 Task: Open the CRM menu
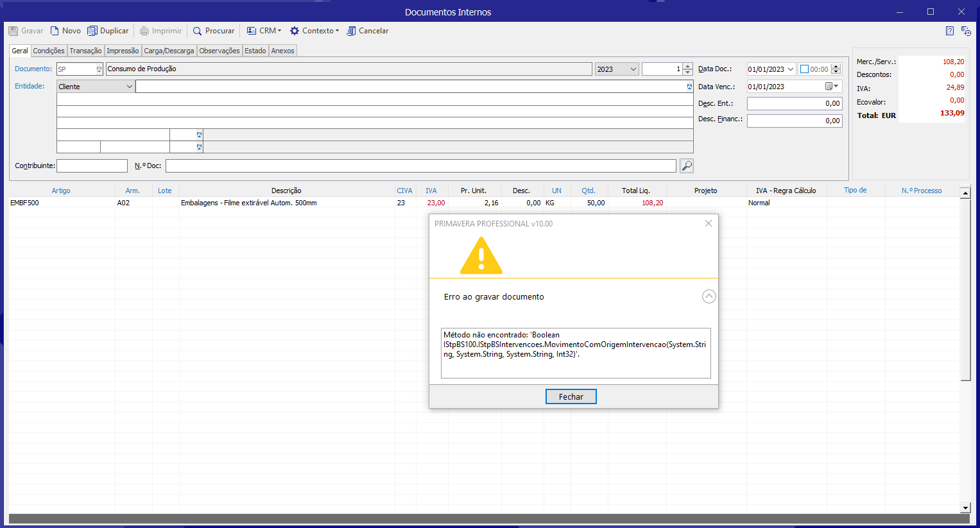264,31
